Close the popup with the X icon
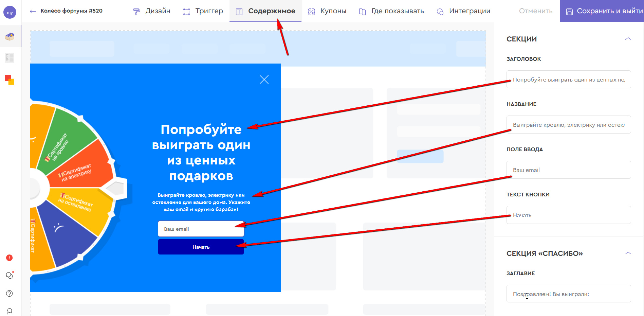644x316 pixels. tap(264, 80)
